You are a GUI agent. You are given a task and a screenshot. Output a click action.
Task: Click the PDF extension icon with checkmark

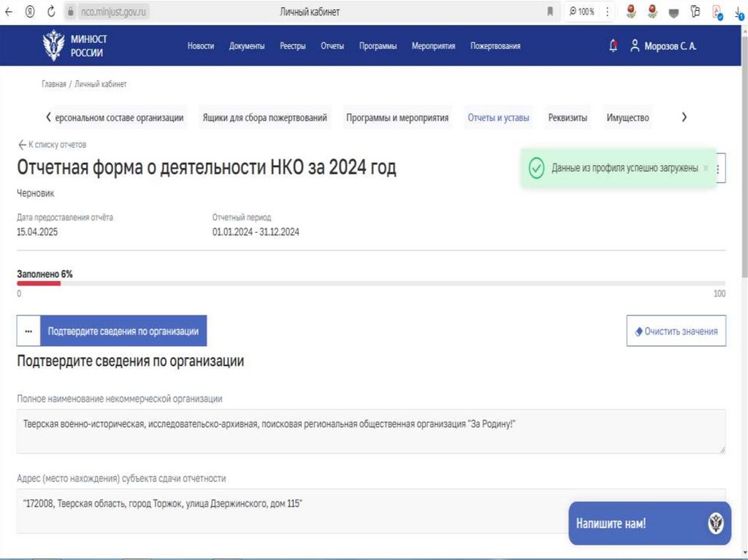coord(717,12)
